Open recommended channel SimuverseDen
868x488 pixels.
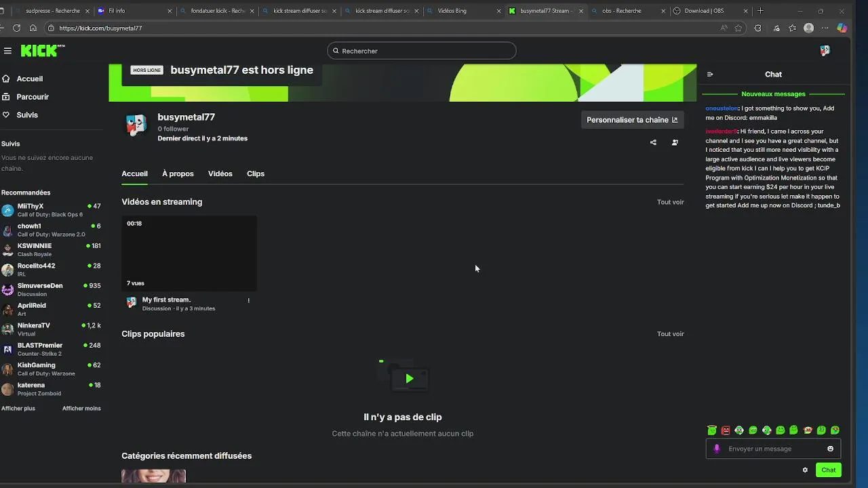[51, 289]
